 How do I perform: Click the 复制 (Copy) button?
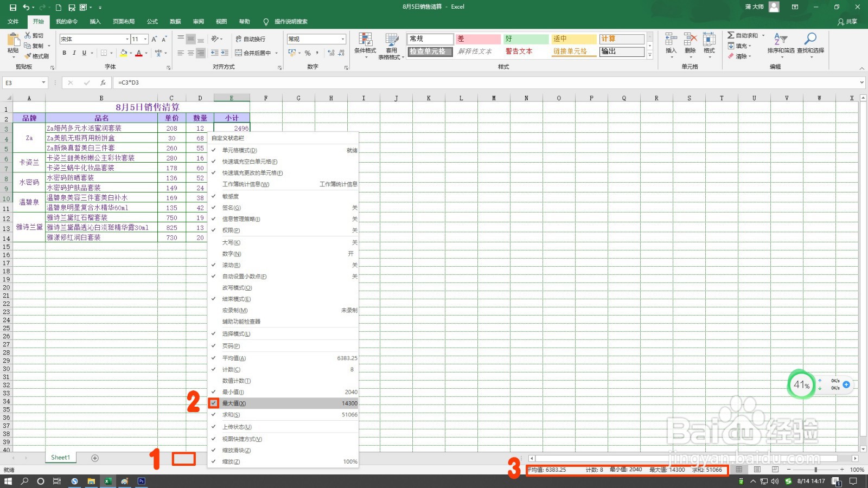click(x=34, y=46)
